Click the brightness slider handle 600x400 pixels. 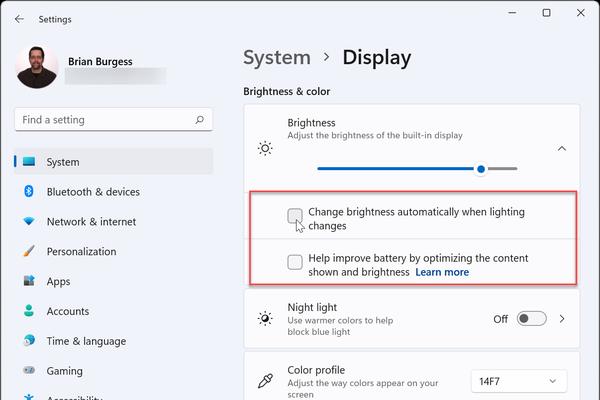[x=481, y=169]
